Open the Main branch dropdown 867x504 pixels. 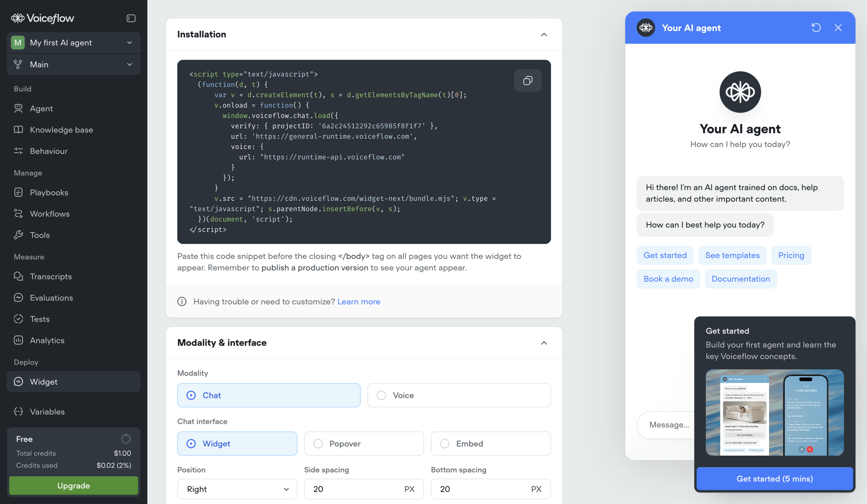(x=74, y=64)
